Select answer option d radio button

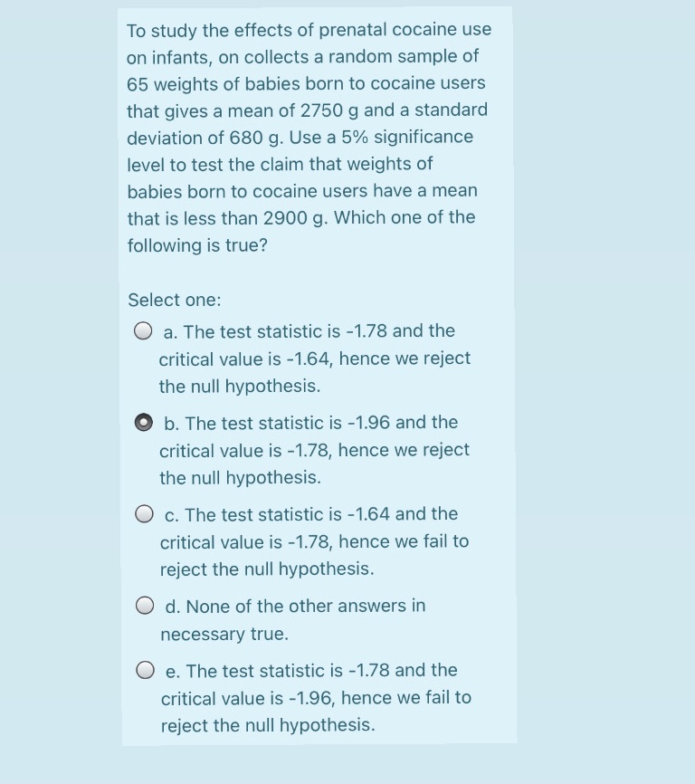tap(142, 605)
